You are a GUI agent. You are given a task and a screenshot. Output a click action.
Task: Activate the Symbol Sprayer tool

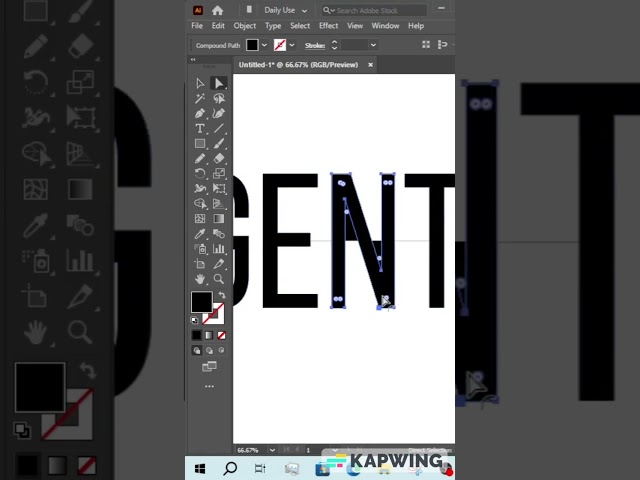200,249
